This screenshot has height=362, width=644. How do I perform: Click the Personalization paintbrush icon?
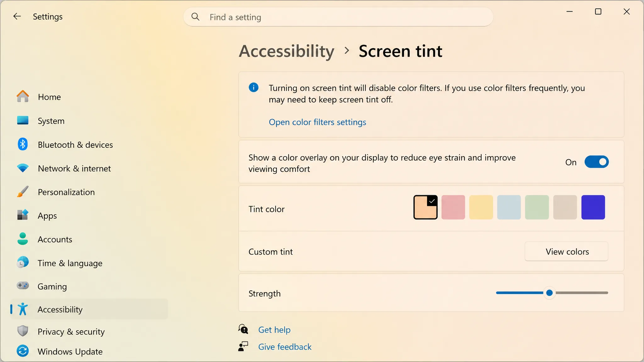[x=23, y=192]
